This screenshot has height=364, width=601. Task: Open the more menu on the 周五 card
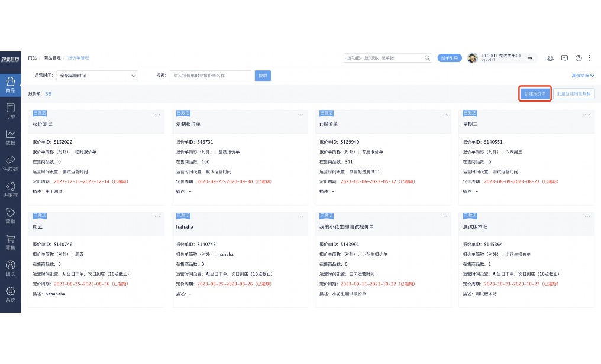tap(157, 217)
